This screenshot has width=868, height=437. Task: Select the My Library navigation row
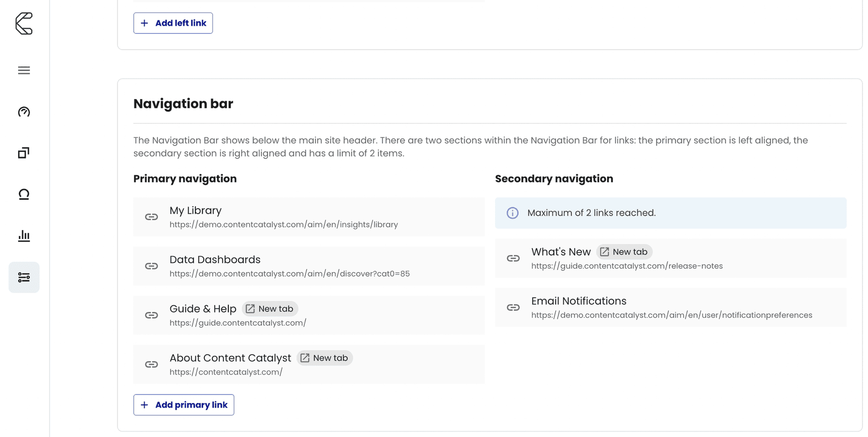[309, 217]
